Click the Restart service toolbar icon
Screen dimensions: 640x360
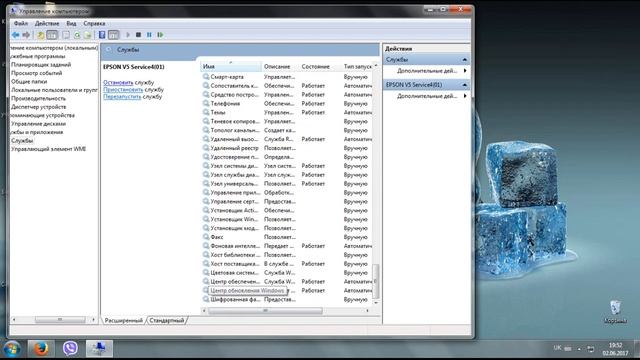(x=160, y=35)
